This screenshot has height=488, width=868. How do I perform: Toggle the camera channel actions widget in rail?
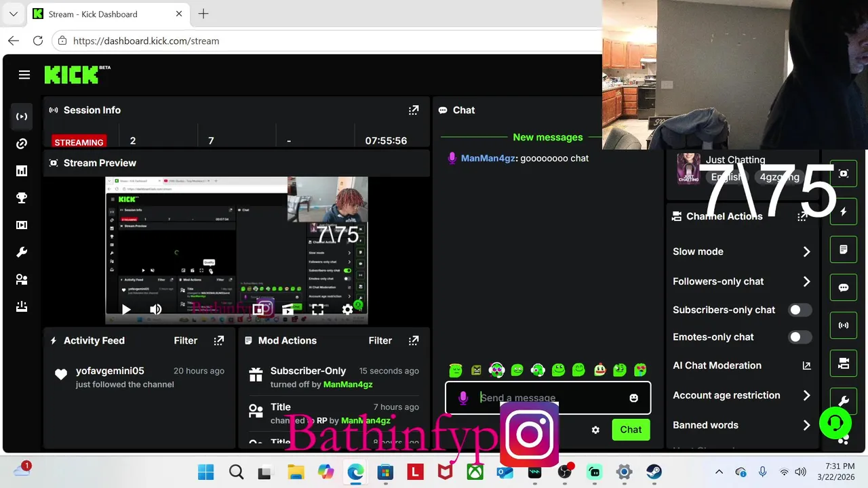click(x=844, y=363)
